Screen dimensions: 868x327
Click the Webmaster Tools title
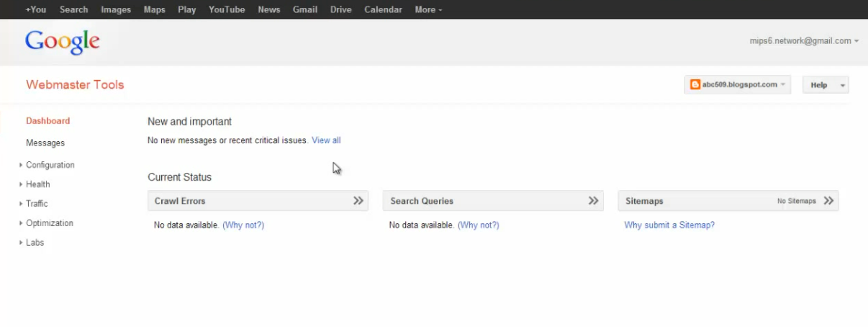click(75, 85)
